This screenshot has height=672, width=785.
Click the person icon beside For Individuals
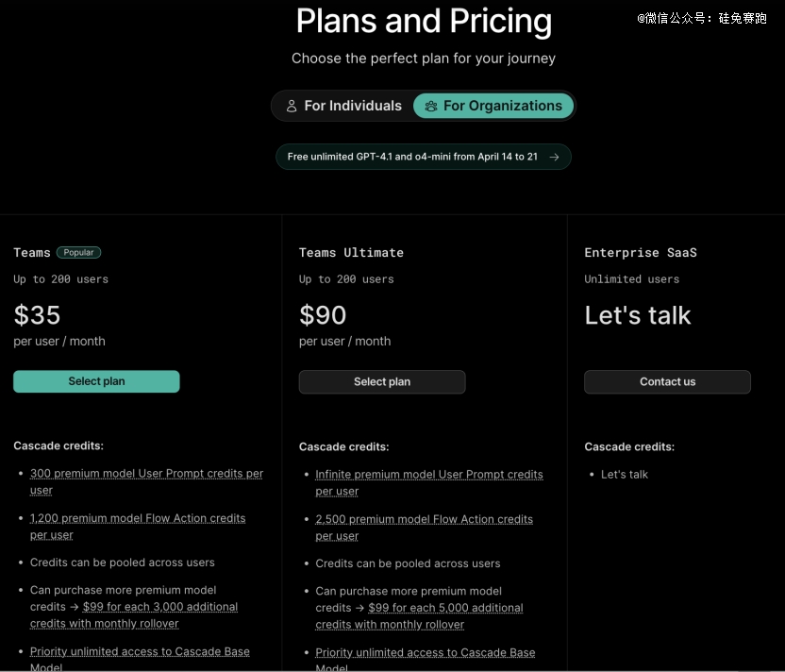coord(292,106)
